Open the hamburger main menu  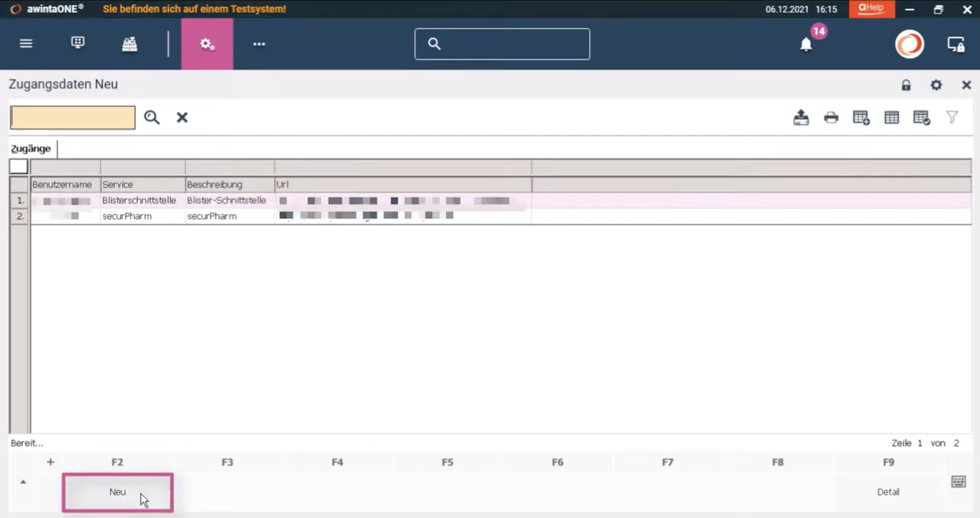(x=26, y=43)
